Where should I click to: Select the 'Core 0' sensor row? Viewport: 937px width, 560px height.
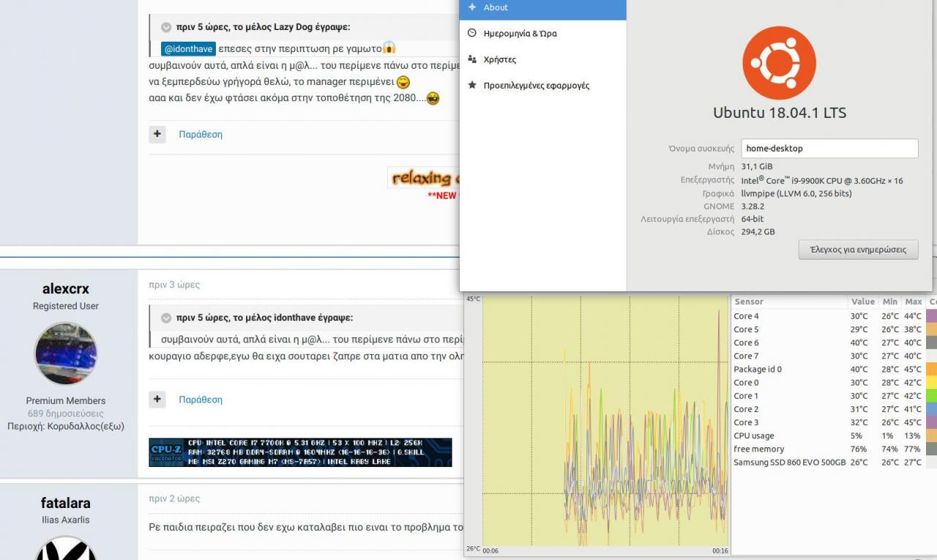[835, 383]
